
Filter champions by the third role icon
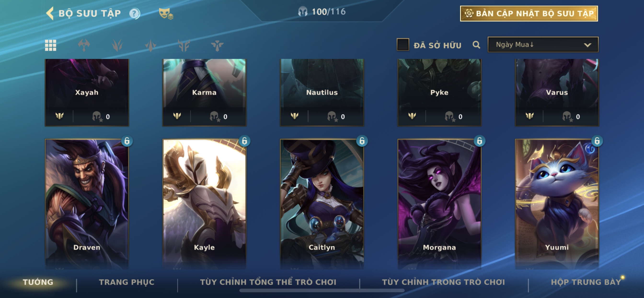tap(150, 45)
